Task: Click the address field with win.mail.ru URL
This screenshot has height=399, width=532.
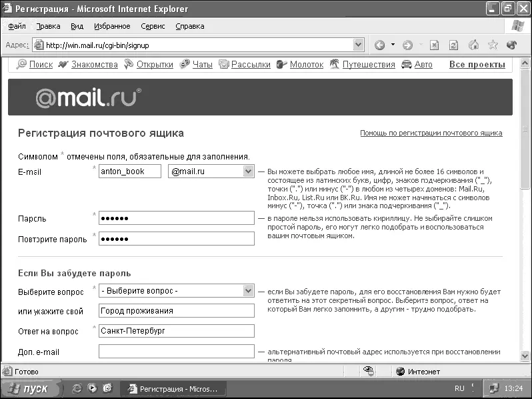Action: [x=199, y=45]
